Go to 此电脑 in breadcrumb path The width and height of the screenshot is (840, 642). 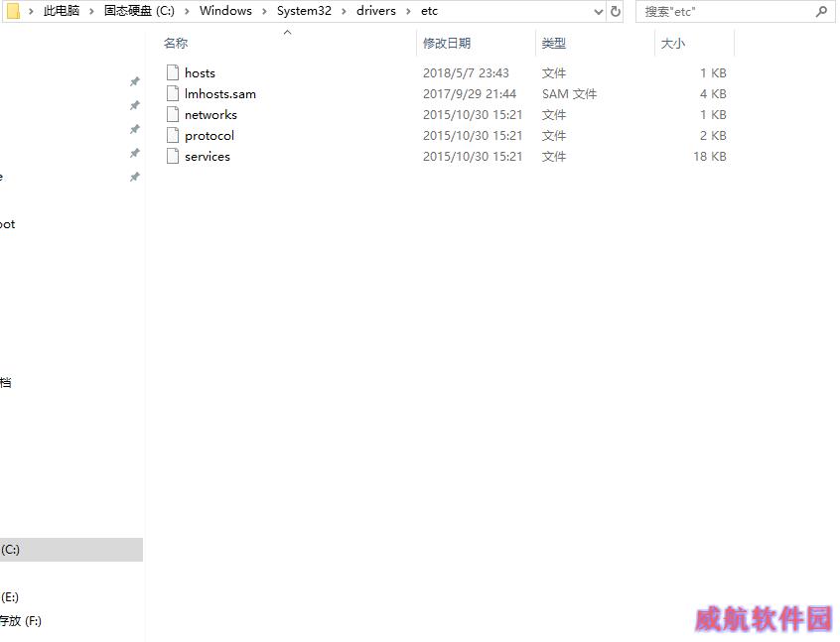pos(62,11)
